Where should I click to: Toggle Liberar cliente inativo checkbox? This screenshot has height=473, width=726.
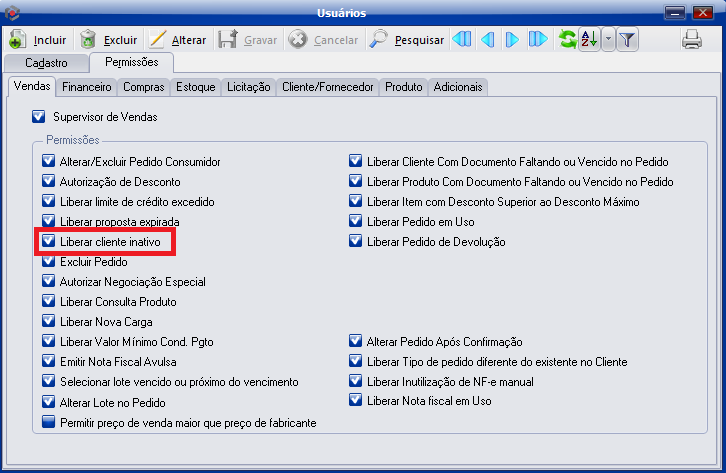point(49,242)
